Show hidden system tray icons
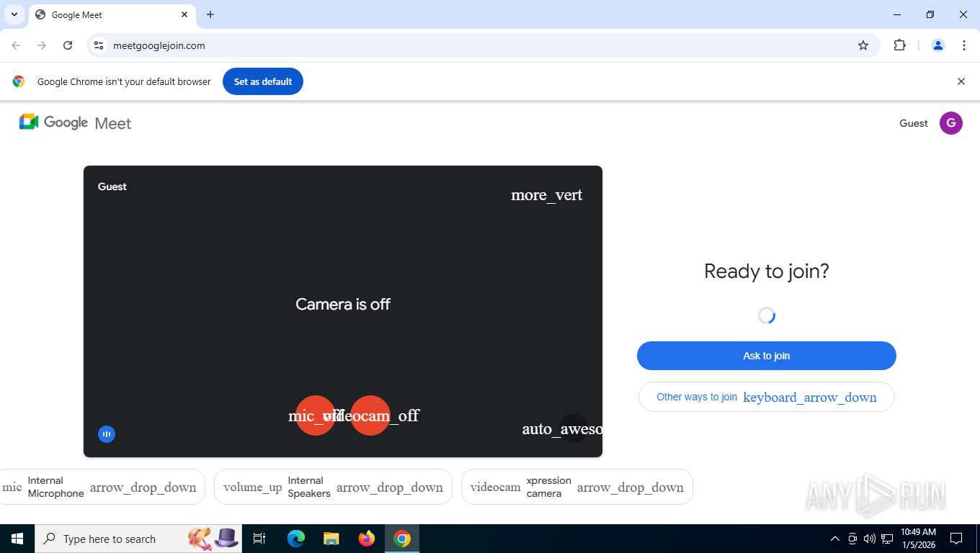This screenshot has width=980, height=553. pyautogui.click(x=835, y=539)
